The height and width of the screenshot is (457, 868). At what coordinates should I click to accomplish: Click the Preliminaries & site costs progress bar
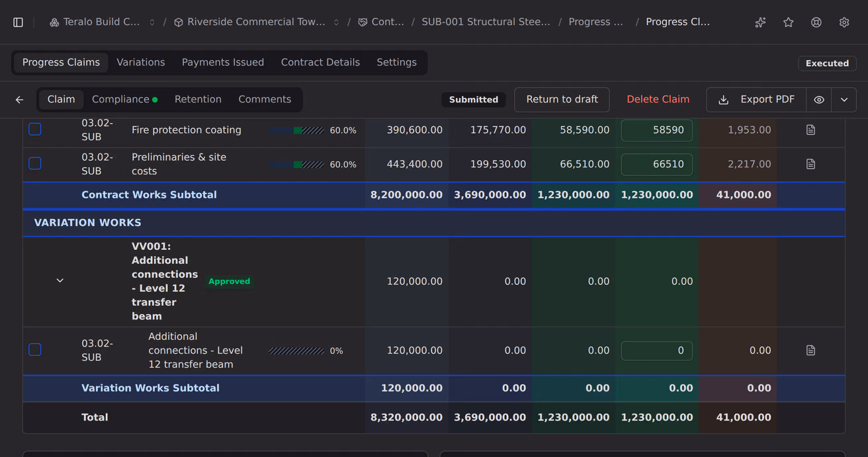pyautogui.click(x=297, y=165)
